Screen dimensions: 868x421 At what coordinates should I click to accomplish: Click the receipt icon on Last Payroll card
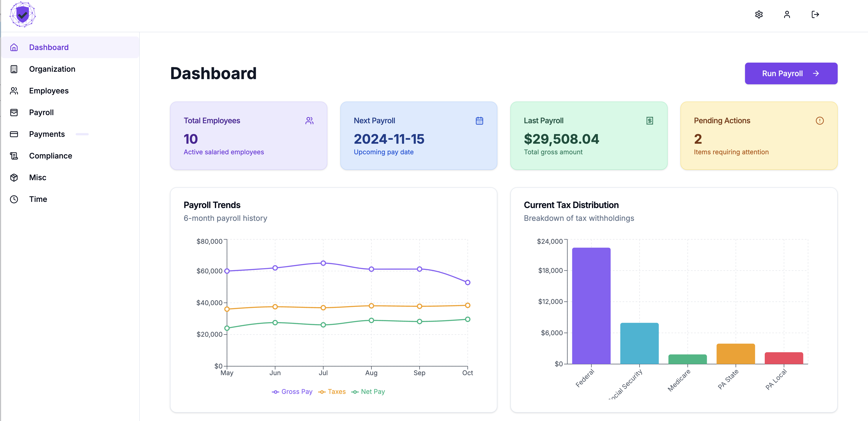(x=650, y=121)
